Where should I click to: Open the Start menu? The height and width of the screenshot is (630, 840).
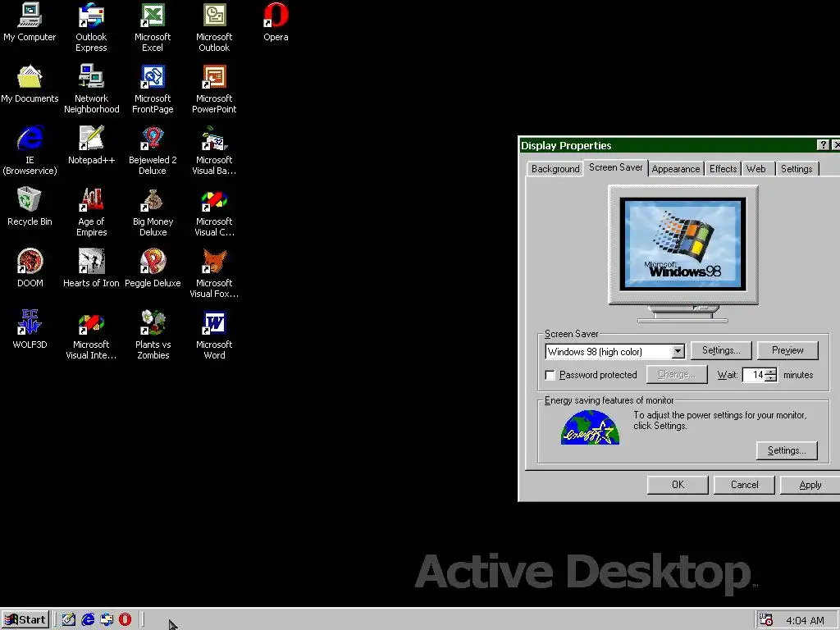25,620
